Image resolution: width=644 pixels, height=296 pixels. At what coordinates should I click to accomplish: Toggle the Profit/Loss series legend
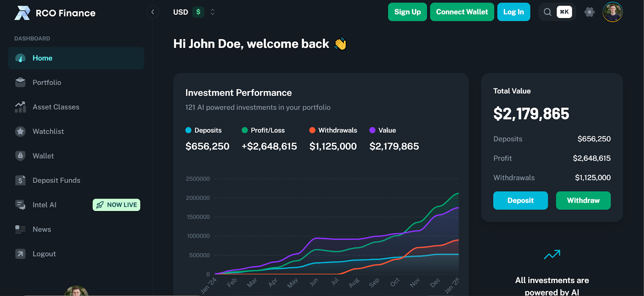click(x=263, y=130)
